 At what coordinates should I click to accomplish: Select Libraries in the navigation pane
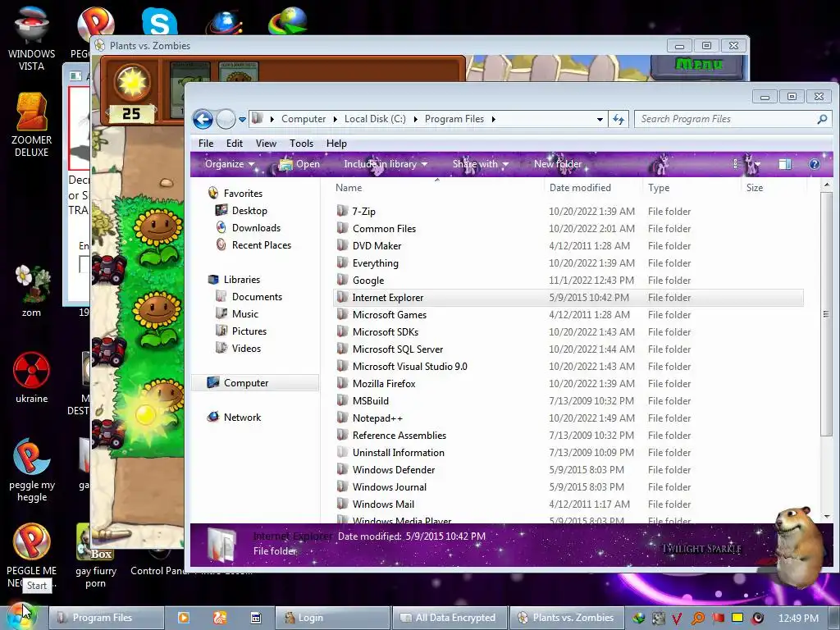(241, 280)
